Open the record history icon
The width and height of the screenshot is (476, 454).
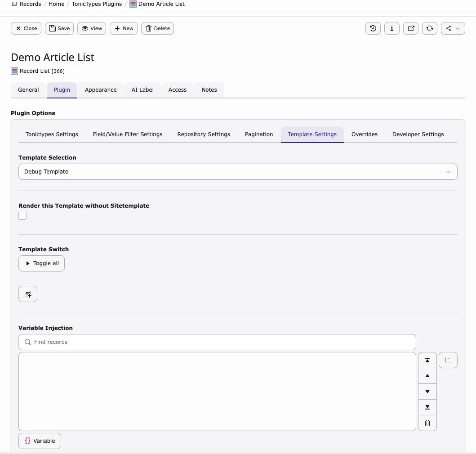(373, 28)
